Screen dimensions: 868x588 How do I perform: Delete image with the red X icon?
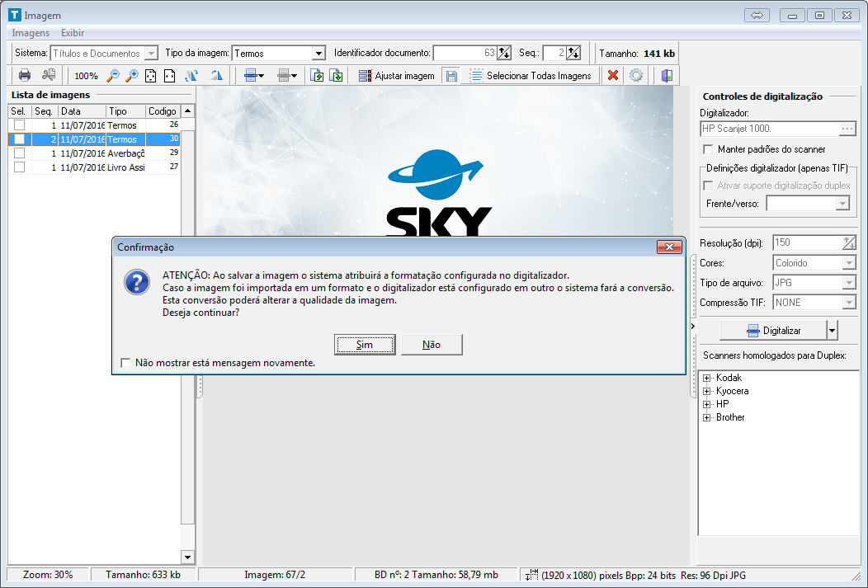(613, 75)
